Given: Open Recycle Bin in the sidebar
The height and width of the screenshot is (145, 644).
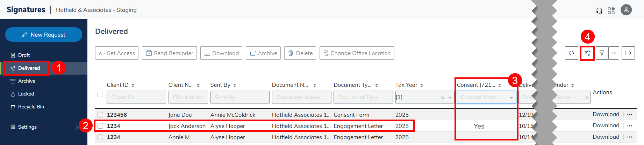Looking at the screenshot, I should pos(31,107).
